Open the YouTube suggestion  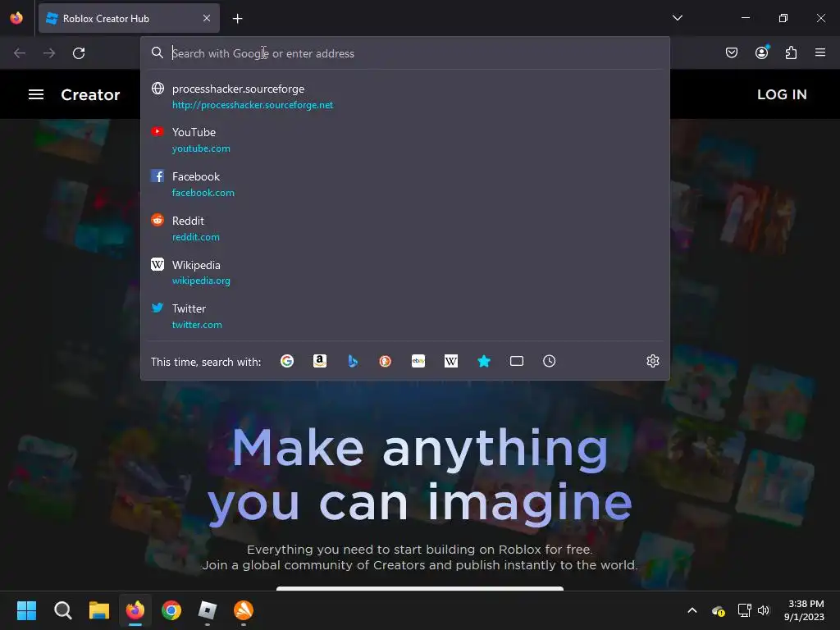[x=405, y=140]
